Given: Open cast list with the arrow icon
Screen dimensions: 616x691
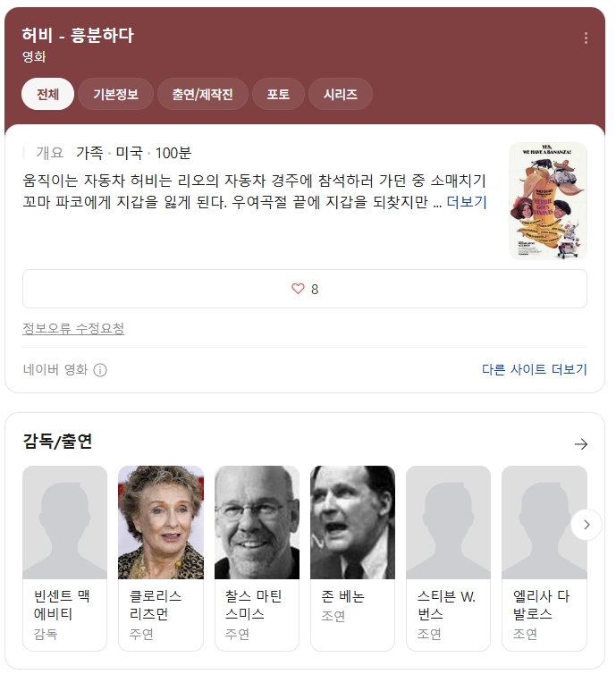Looking at the screenshot, I should click(x=581, y=443).
